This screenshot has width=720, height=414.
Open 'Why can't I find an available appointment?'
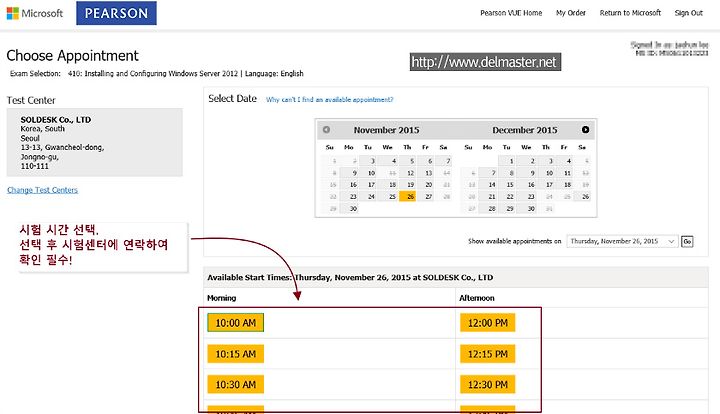(x=329, y=100)
